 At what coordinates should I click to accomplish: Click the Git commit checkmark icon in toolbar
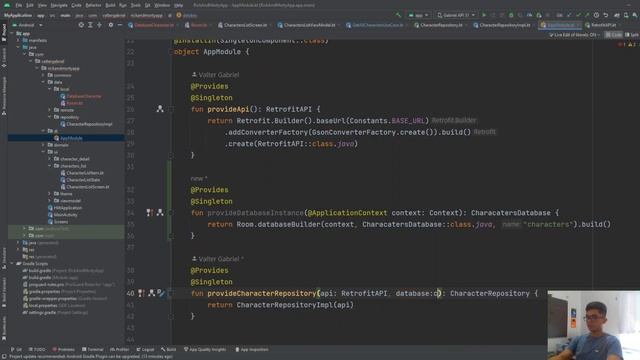[578, 15]
